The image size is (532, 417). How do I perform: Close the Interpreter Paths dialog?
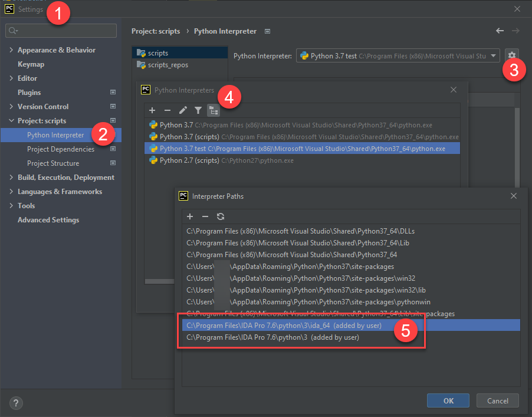[514, 196]
